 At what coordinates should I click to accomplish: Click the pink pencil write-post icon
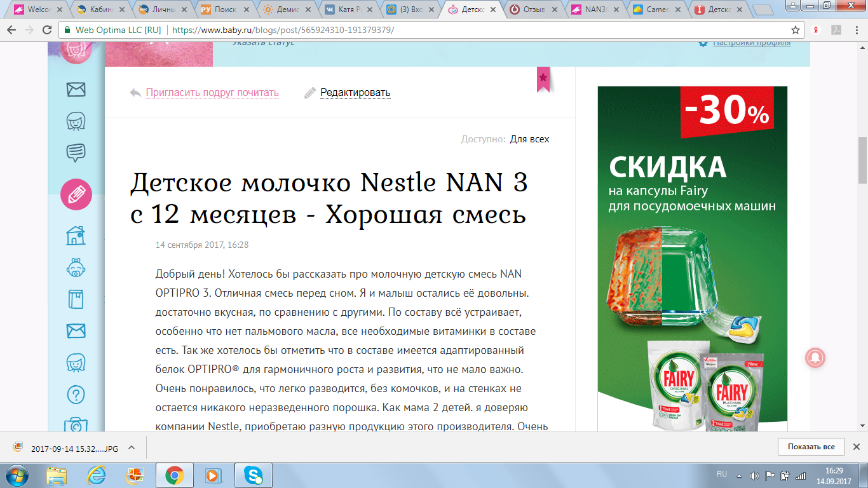76,195
